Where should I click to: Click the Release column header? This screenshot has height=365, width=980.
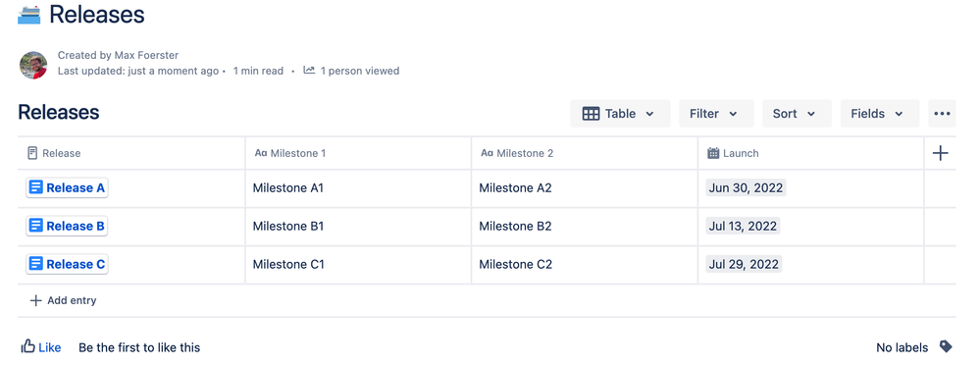131,153
